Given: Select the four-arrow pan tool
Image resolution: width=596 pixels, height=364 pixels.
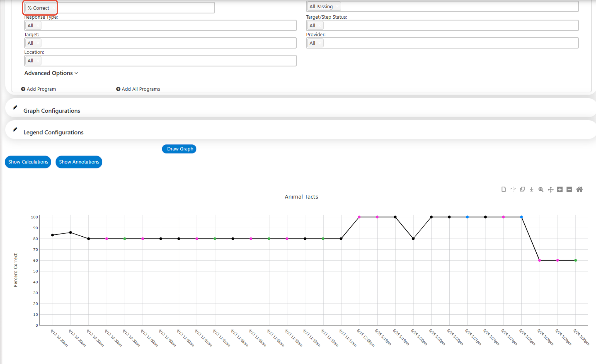Looking at the screenshot, I should click(550, 190).
